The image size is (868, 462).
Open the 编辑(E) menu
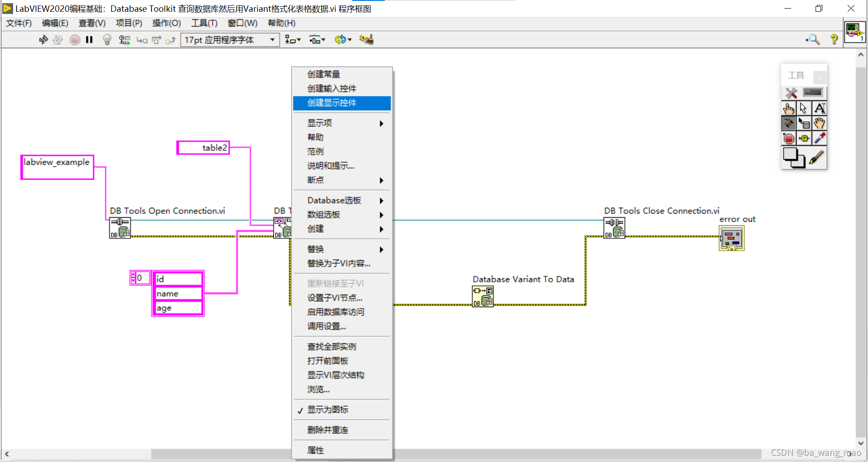[55, 23]
